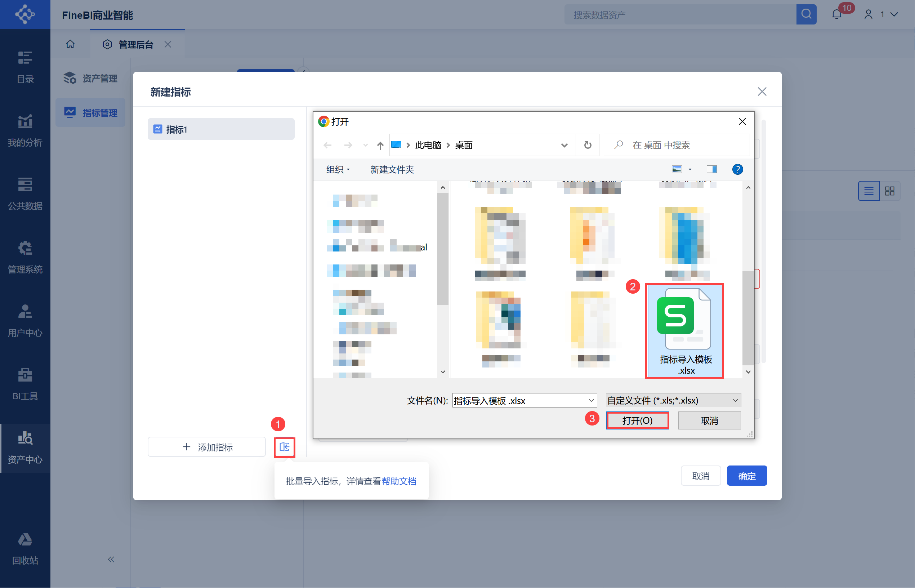Open the 帮助文档 link
915x588 pixels.
pyautogui.click(x=399, y=481)
